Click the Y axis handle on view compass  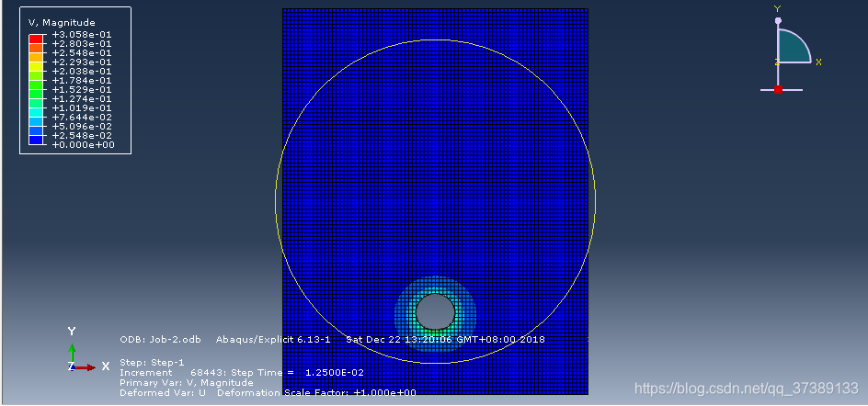[778, 20]
